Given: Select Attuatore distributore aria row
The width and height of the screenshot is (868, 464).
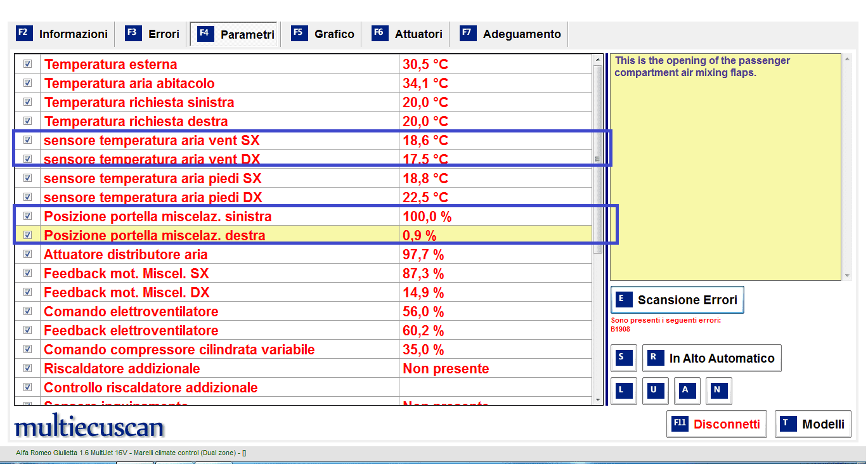Looking at the screenshot, I should 303,254.
